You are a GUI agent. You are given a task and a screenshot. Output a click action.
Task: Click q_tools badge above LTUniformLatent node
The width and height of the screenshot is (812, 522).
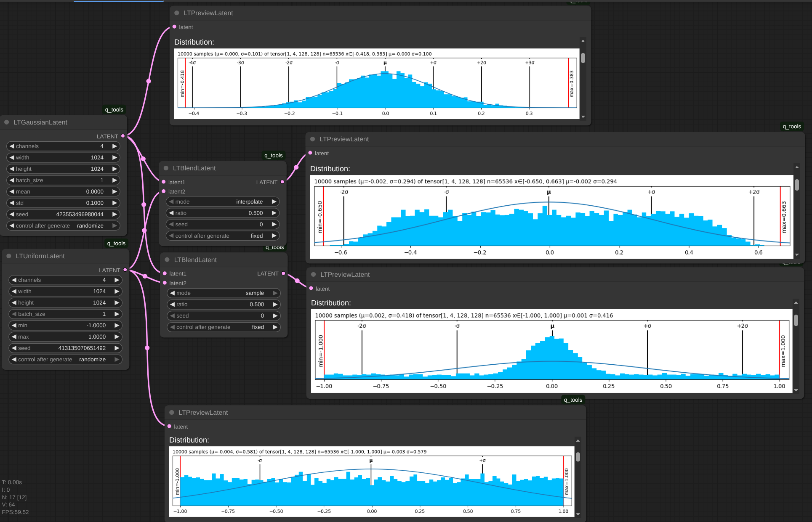pyautogui.click(x=116, y=244)
